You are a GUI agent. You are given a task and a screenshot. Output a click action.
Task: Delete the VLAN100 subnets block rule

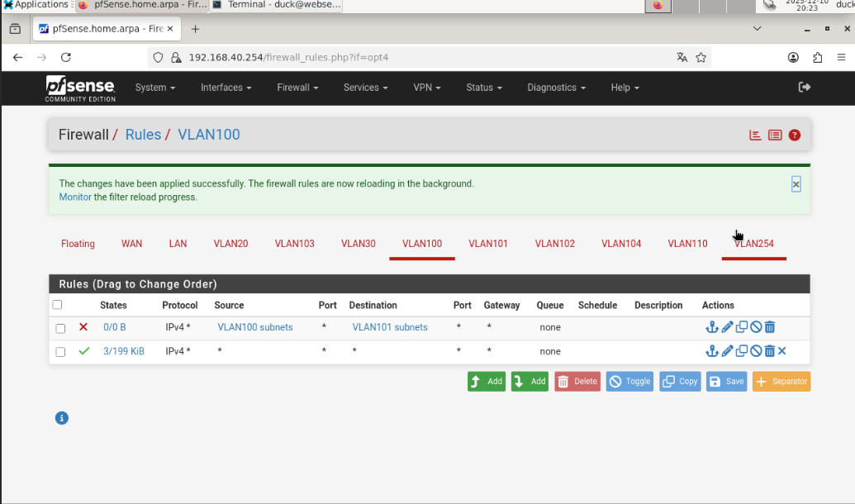[770, 328]
